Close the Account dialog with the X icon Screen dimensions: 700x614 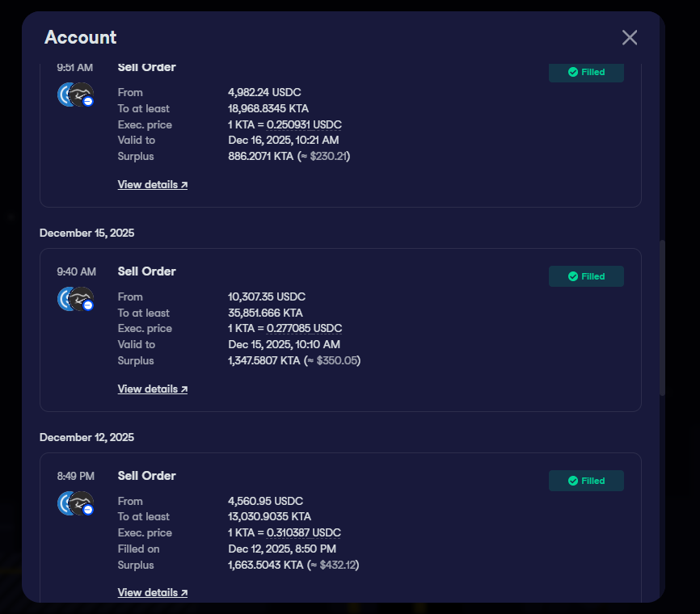[x=630, y=37]
